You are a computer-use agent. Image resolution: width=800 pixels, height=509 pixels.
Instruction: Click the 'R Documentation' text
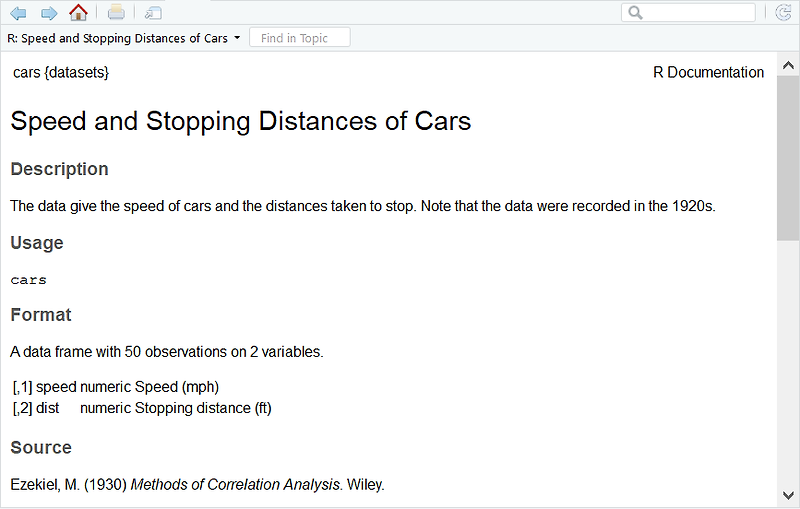click(708, 72)
